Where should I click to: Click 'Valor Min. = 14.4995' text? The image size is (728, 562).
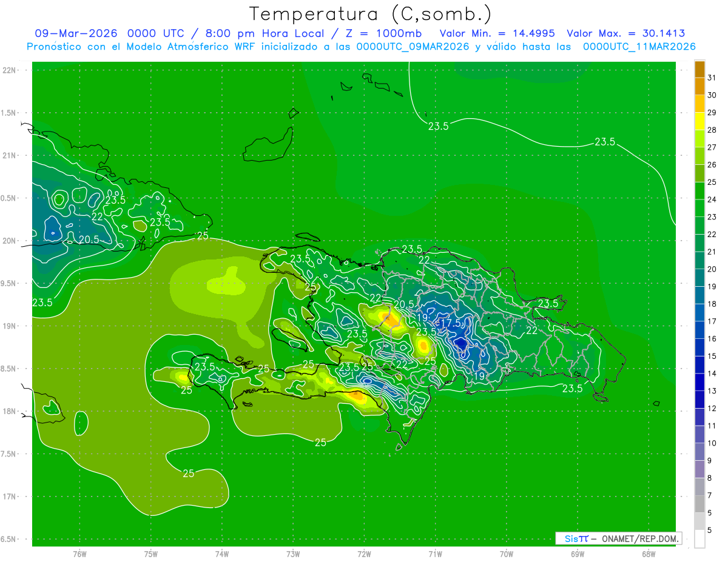pyautogui.click(x=499, y=33)
